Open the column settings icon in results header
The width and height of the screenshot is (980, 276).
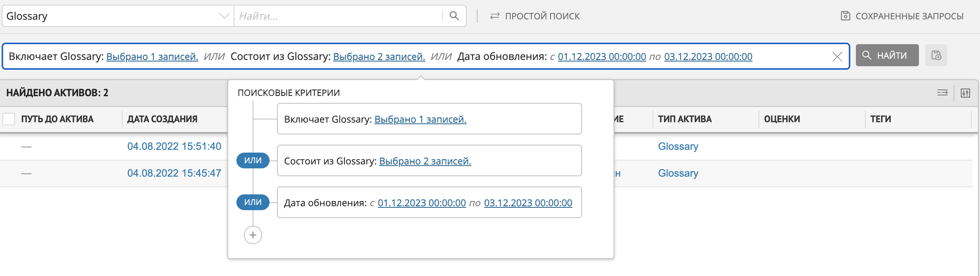[x=965, y=93]
